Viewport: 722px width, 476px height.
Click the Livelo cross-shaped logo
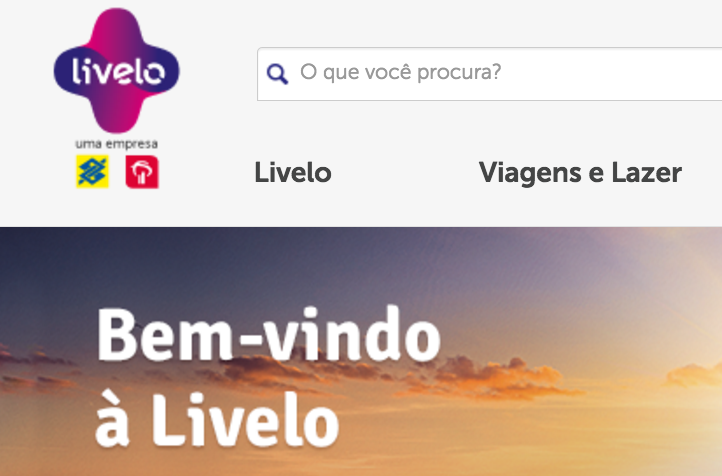(116, 70)
